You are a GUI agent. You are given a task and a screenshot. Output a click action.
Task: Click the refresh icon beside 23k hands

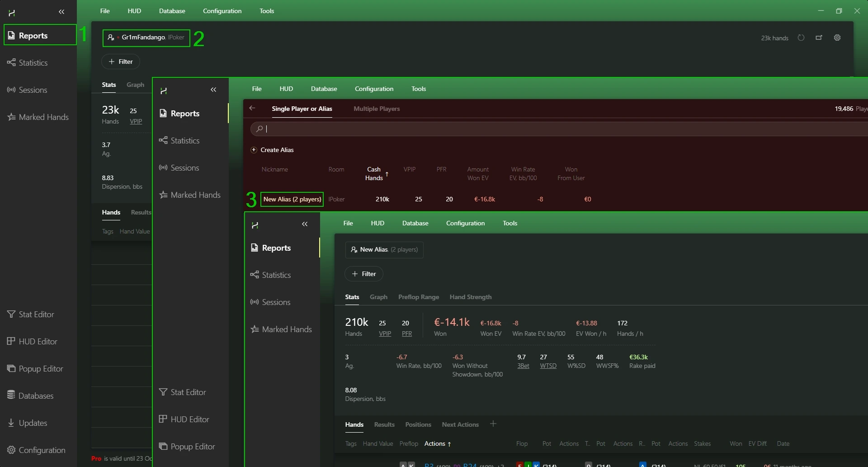tap(801, 38)
